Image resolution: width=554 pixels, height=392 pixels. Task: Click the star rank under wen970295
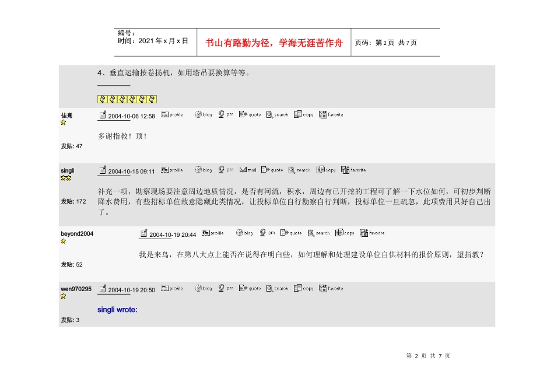pyautogui.click(x=63, y=296)
